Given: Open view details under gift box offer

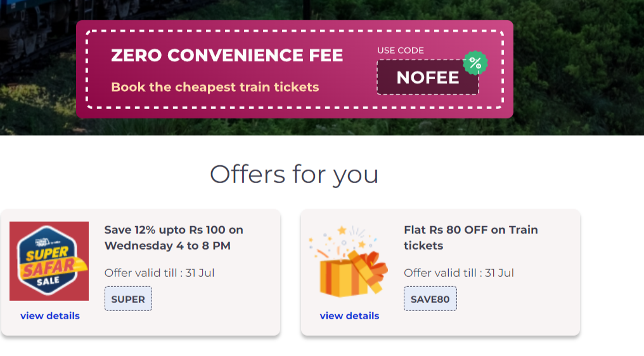Looking at the screenshot, I should click(x=349, y=315).
